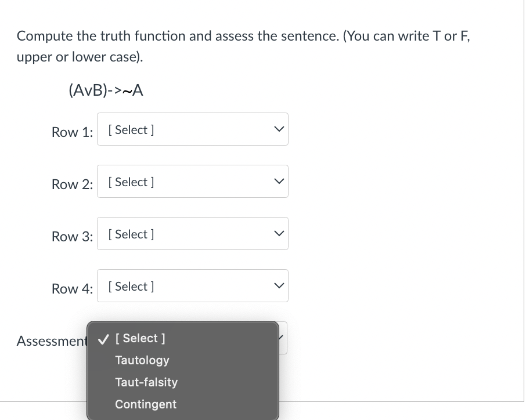
Task: Open the Row 1 truth value dropdown
Action: [193, 129]
